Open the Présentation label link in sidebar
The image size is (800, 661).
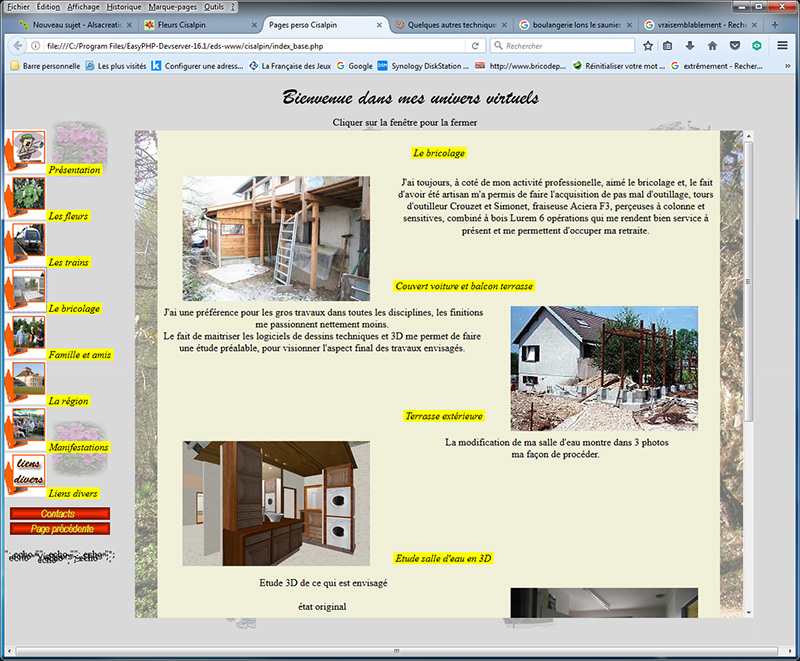tap(74, 170)
